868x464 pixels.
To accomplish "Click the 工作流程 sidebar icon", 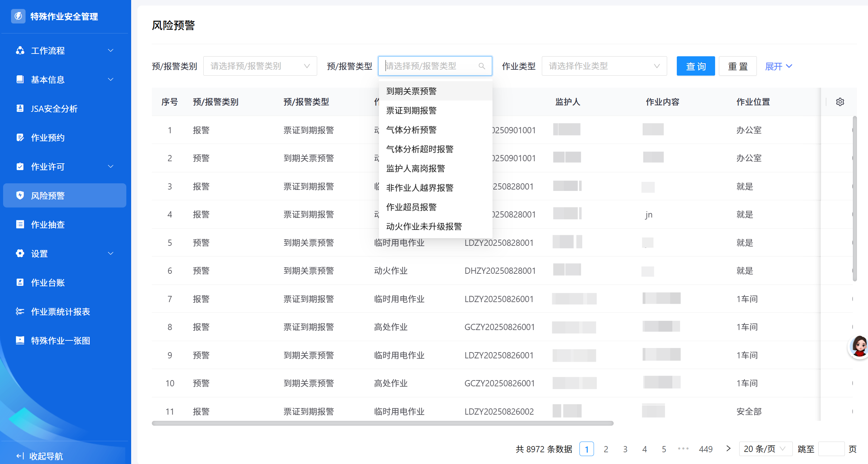I will tap(20, 50).
